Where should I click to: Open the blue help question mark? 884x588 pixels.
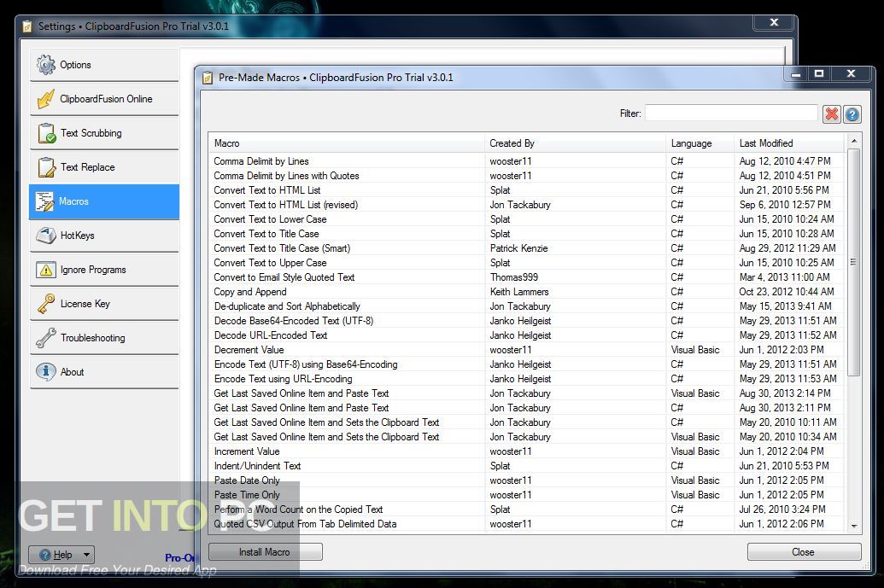[x=852, y=114]
